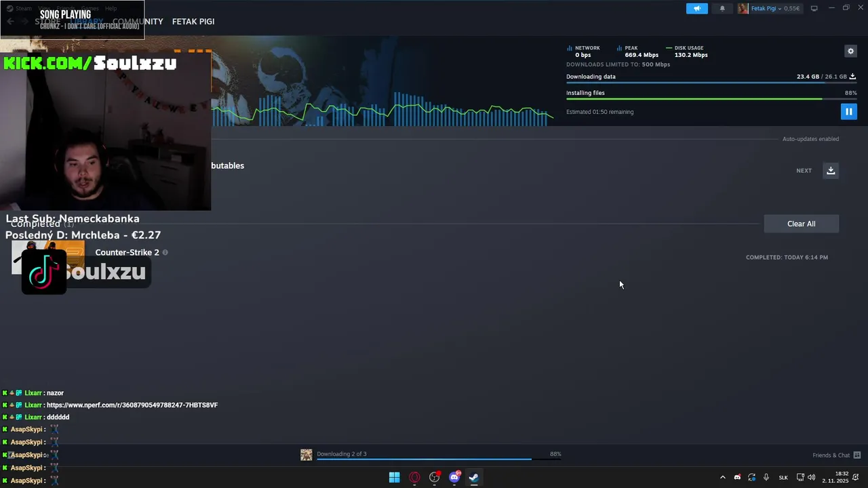Switch the SLK keyboard language indicator
The height and width of the screenshot is (488, 868).
[x=783, y=478]
